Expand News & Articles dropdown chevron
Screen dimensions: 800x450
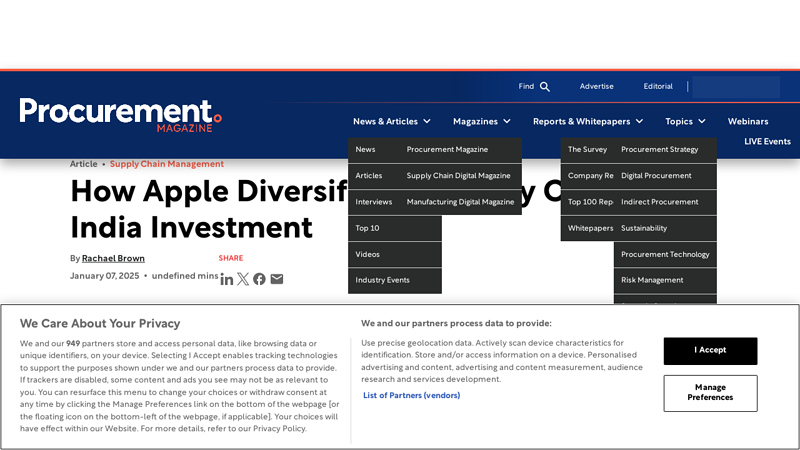pyautogui.click(x=427, y=121)
